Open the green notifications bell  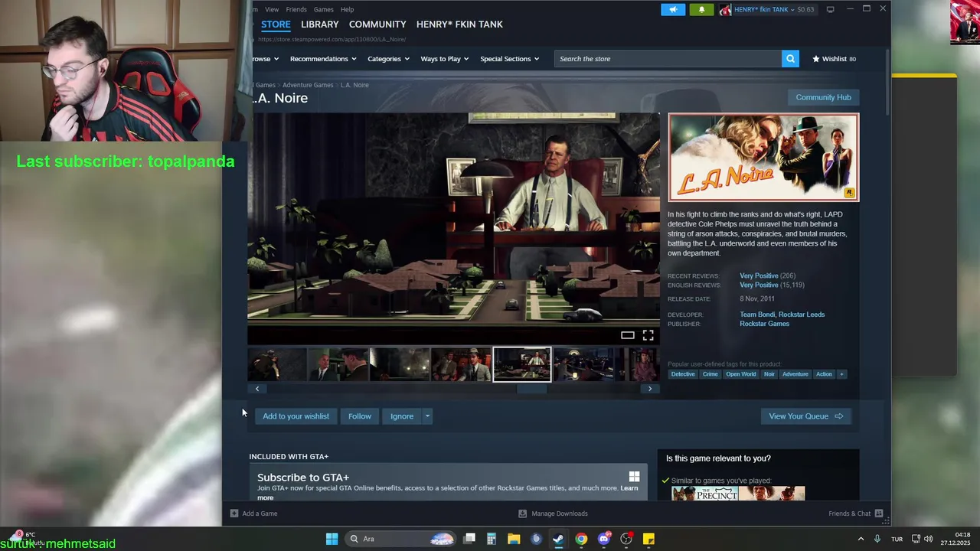click(701, 9)
